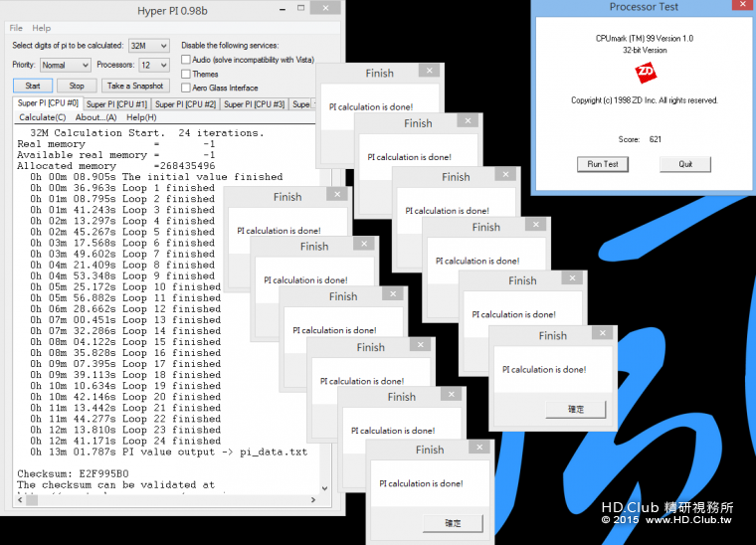Open the Help menu in Hyper PI
The width and height of the screenshot is (756, 545).
[42, 28]
